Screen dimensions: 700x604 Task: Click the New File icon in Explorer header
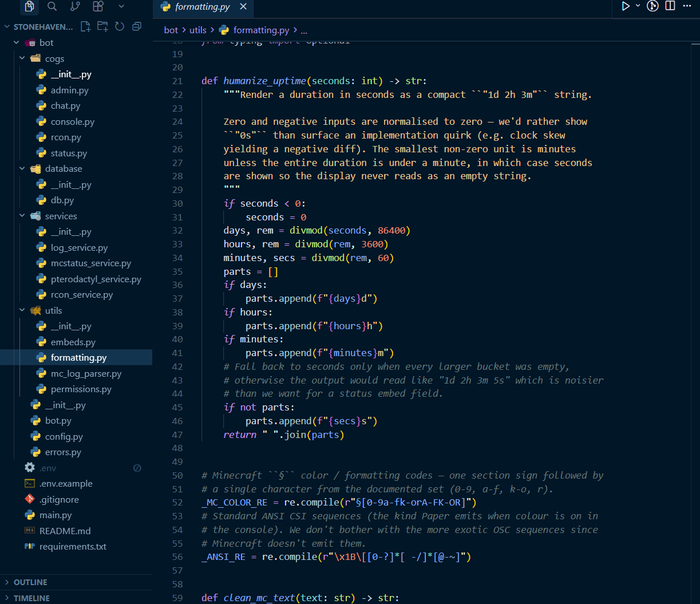pos(85,26)
